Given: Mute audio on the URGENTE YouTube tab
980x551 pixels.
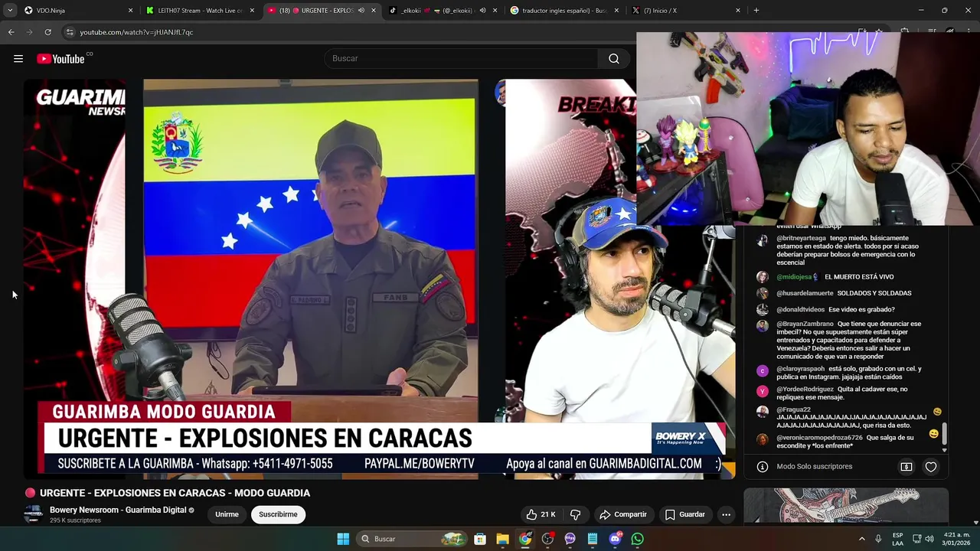Looking at the screenshot, I should pos(361,11).
